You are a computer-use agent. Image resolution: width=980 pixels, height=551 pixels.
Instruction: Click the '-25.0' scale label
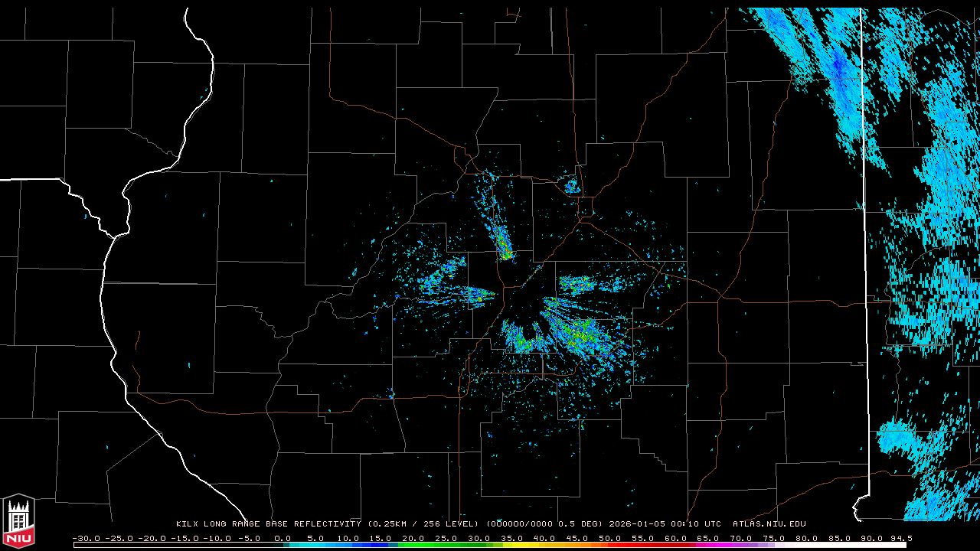(121, 538)
